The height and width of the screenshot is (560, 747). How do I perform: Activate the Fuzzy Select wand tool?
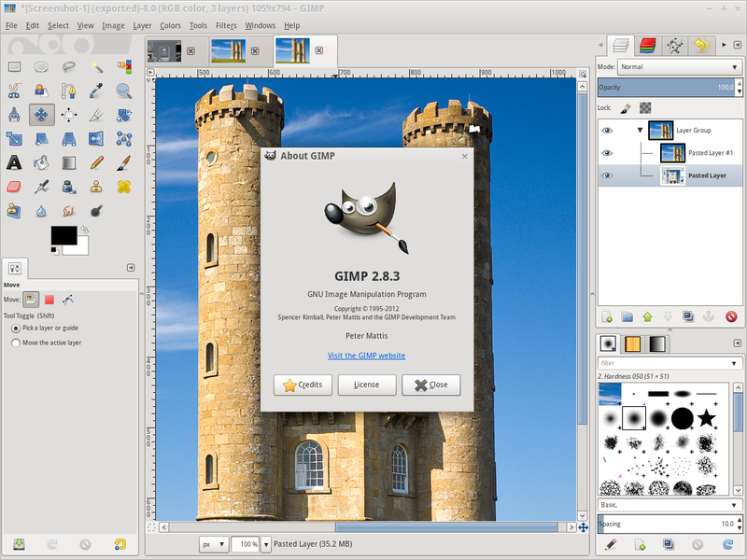pyautogui.click(x=97, y=66)
